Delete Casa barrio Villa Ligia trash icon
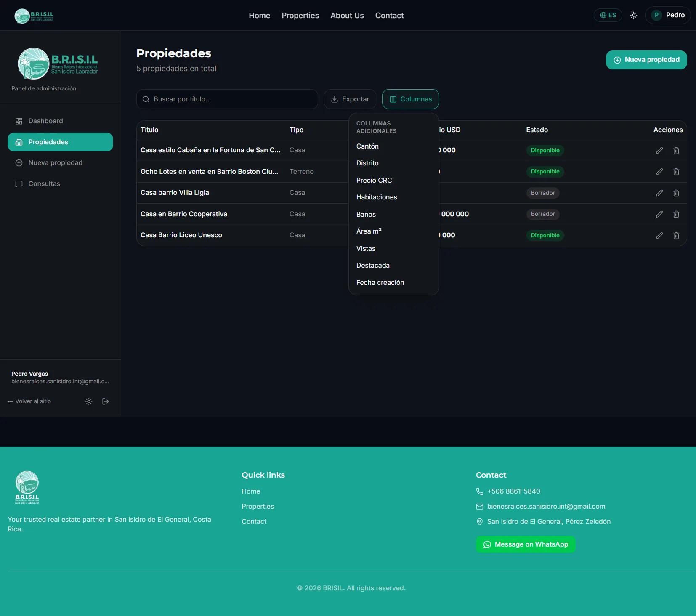This screenshot has width=696, height=616. [x=676, y=193]
